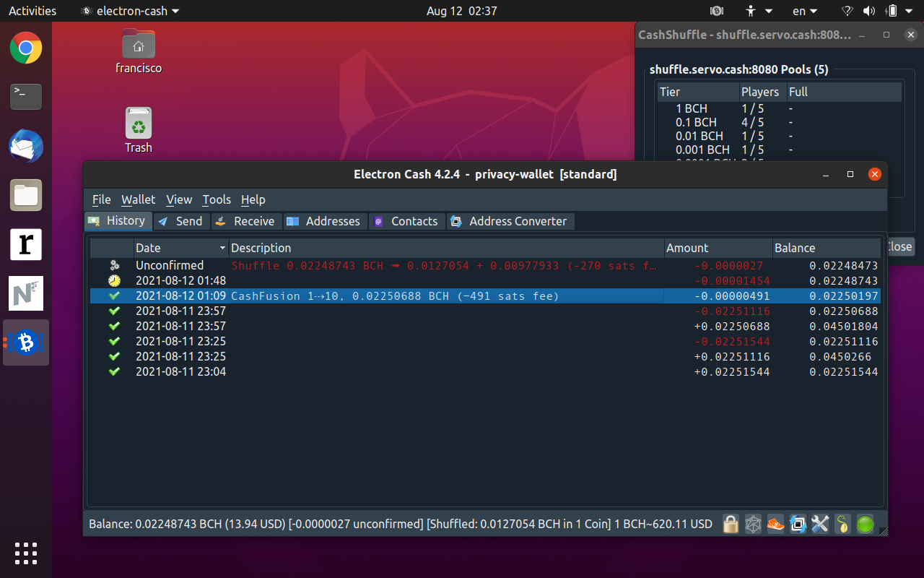924x578 pixels.
Task: Click the Players column header in CashShuffle window
Action: pyautogui.click(x=763, y=92)
